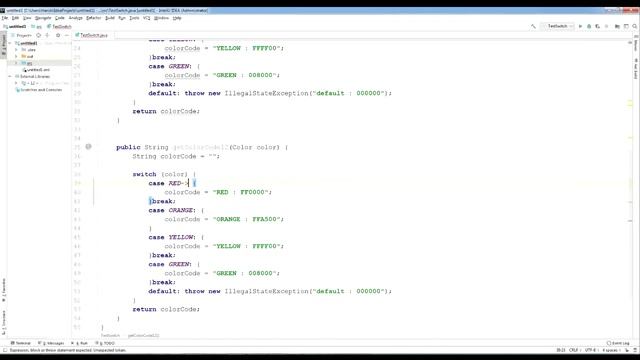Expand the JDK 12 library node
The height and width of the screenshot is (360, 640).
[x=16, y=83]
